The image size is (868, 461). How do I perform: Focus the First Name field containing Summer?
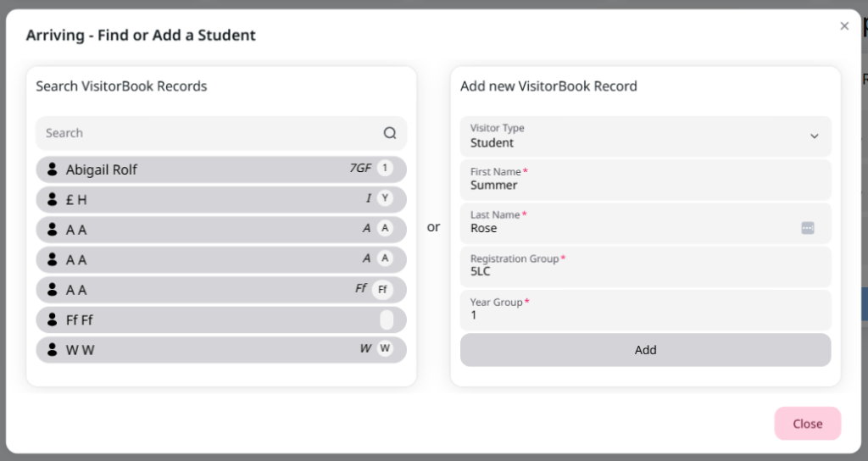click(645, 180)
